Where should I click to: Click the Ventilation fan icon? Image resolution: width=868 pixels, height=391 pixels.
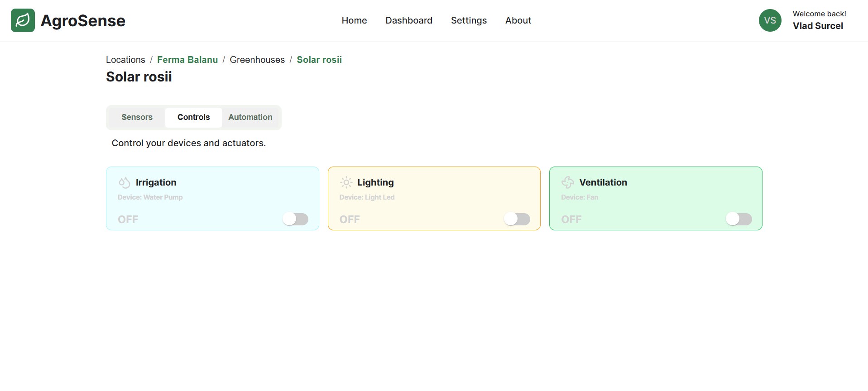tap(567, 182)
